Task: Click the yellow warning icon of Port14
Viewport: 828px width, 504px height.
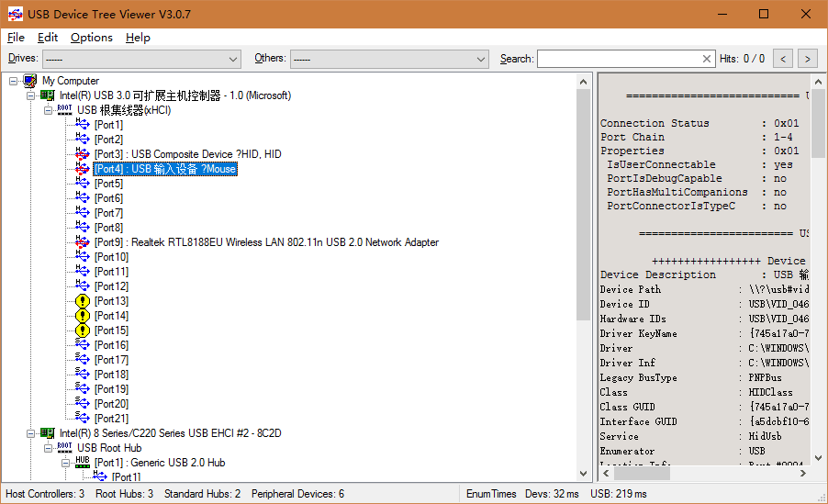Action: (x=83, y=316)
